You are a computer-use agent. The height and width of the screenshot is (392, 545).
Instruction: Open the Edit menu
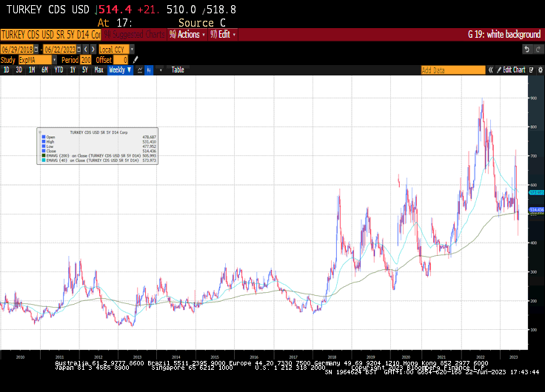tap(224, 34)
